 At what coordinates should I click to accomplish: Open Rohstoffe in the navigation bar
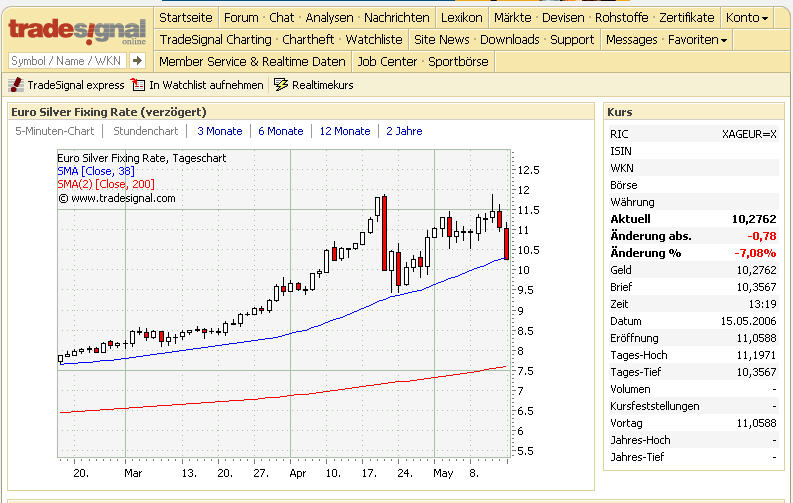621,17
